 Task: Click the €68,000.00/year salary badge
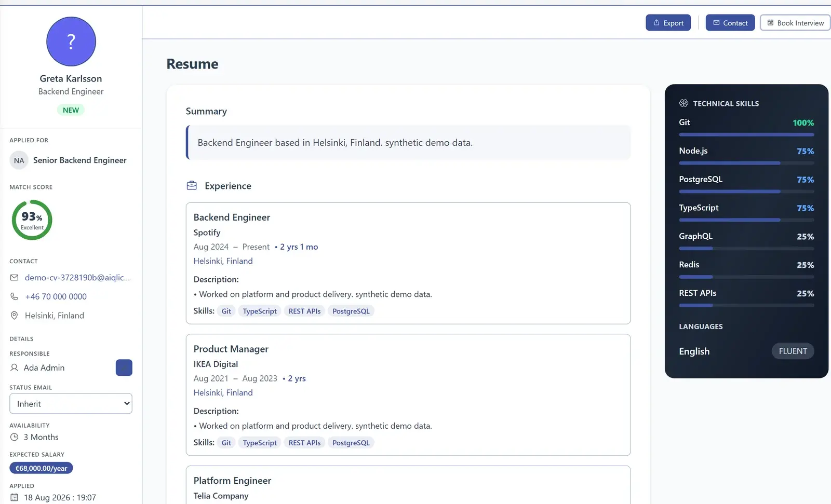click(x=41, y=468)
